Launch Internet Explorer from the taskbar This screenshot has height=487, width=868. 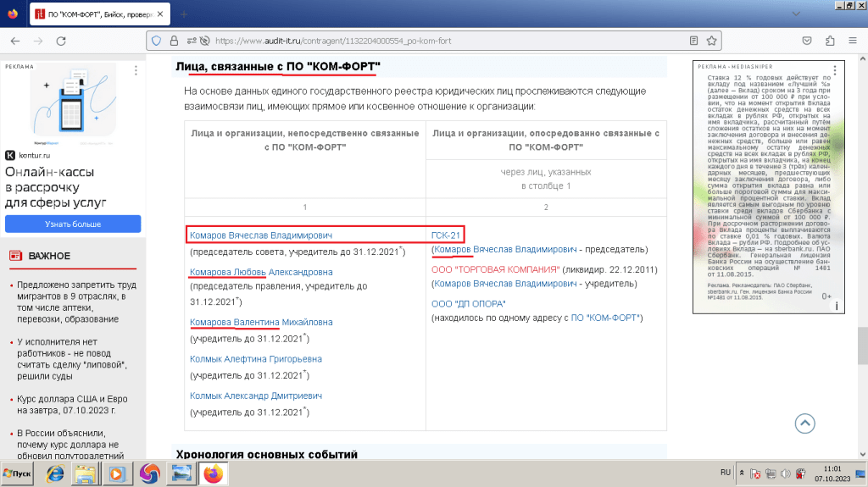pos(55,473)
